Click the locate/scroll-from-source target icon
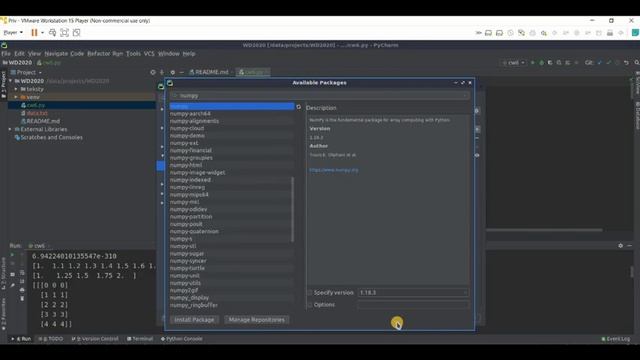 (x=153, y=72)
